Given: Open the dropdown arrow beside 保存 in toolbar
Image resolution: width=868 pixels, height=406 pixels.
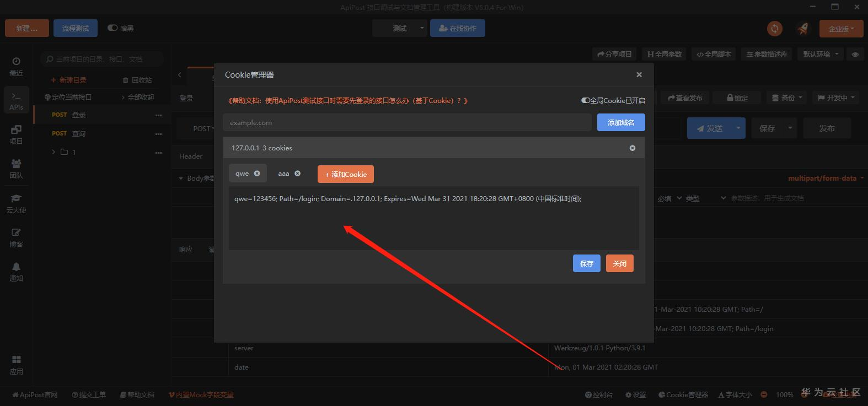Looking at the screenshot, I should 790,128.
